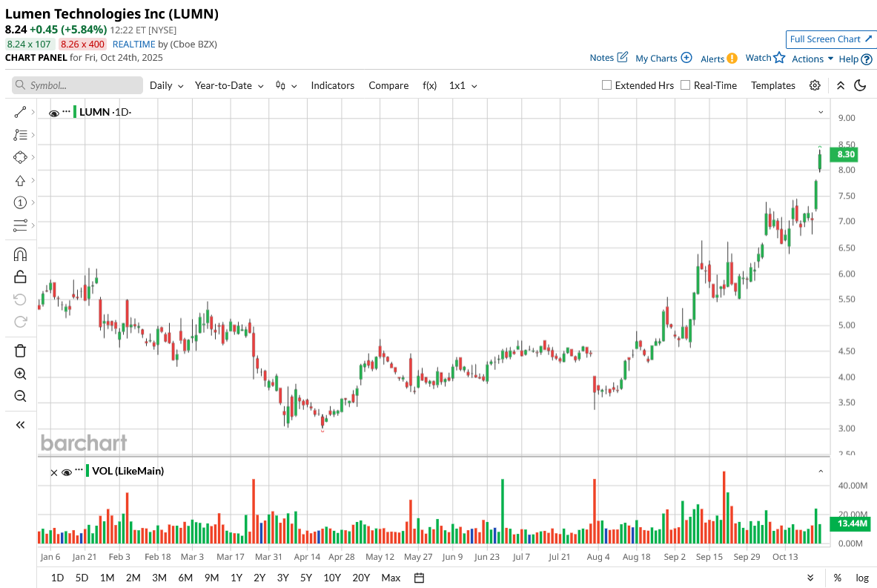Select the up arrow marker tool

click(20, 180)
